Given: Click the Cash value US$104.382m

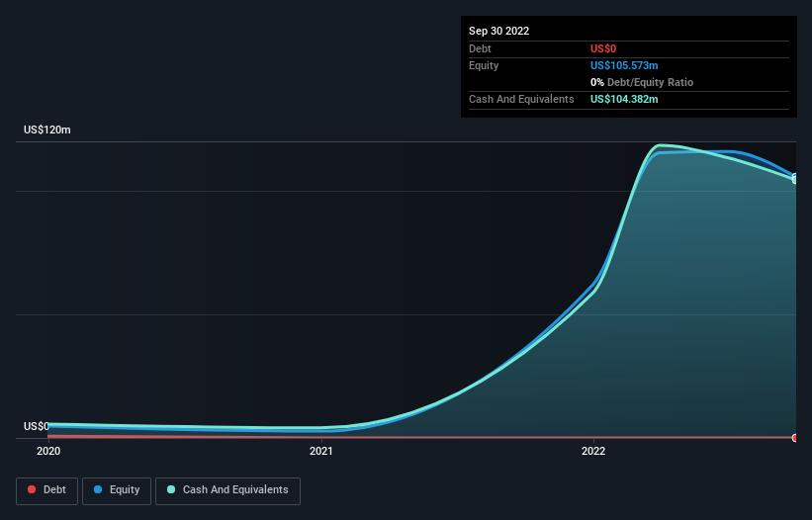Looking at the screenshot, I should coord(624,99).
